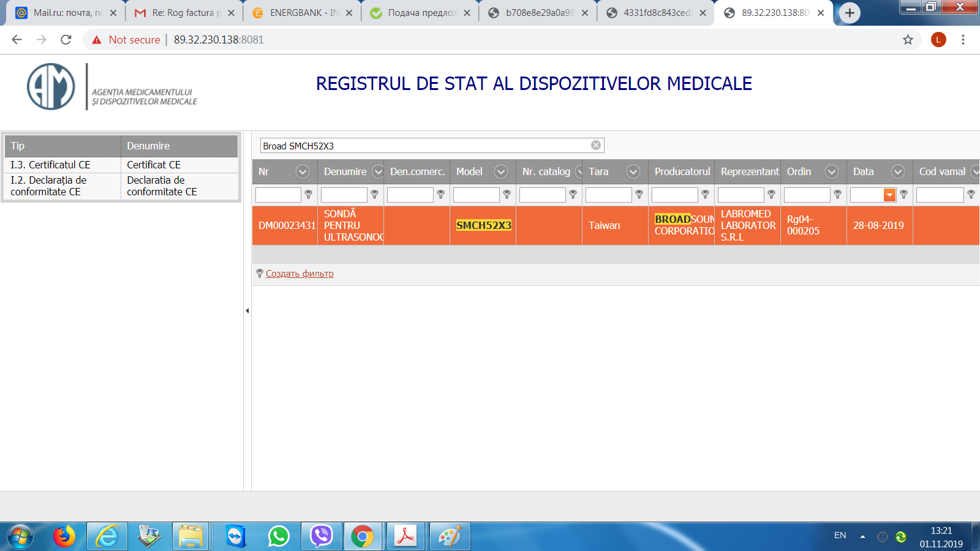980x551 pixels.
Task: Click the filter funnel icon under Data column
Action: (x=903, y=195)
